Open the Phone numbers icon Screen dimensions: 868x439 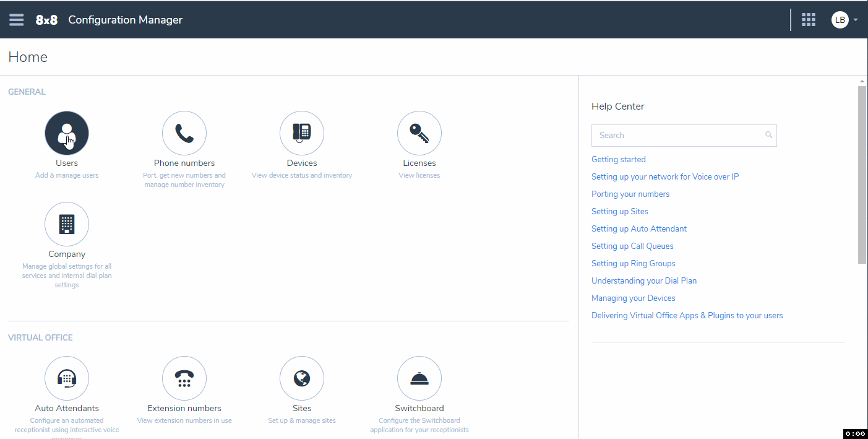[184, 133]
